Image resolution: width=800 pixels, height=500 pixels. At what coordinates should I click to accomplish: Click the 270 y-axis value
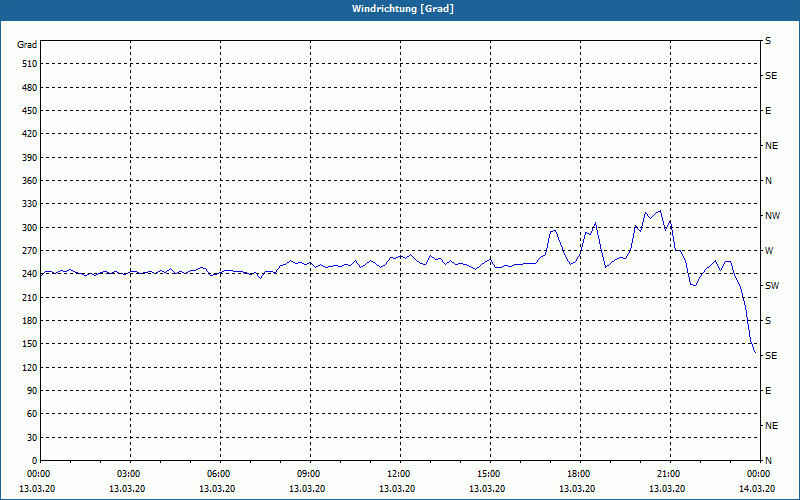pos(30,251)
